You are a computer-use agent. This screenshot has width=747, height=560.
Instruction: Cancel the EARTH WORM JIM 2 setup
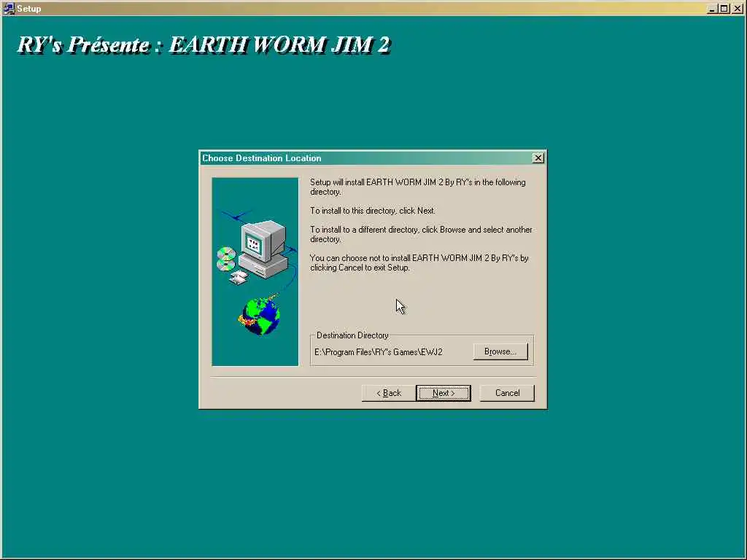(507, 393)
